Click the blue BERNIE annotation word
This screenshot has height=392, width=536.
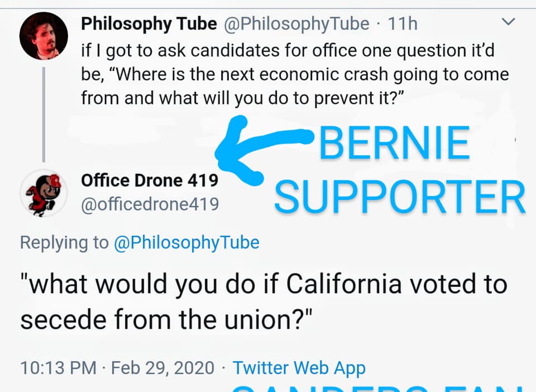click(395, 142)
